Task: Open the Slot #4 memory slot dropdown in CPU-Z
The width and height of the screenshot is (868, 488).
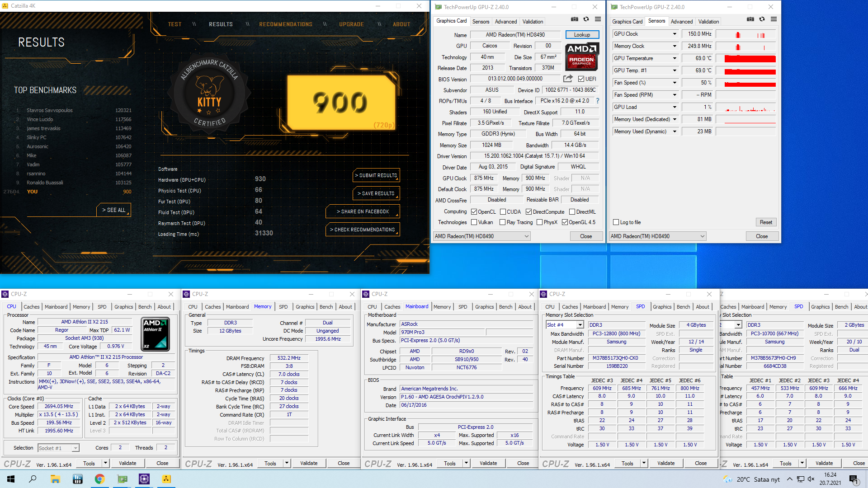Action: (x=565, y=325)
